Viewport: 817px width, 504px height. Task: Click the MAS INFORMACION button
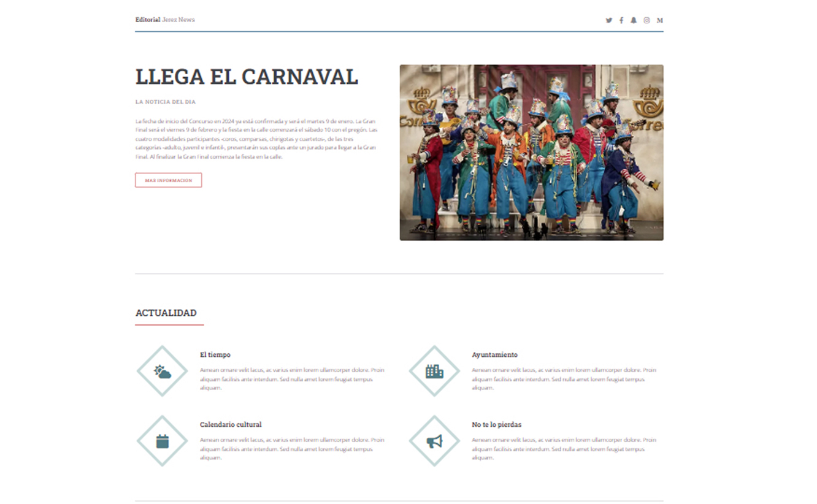click(169, 180)
